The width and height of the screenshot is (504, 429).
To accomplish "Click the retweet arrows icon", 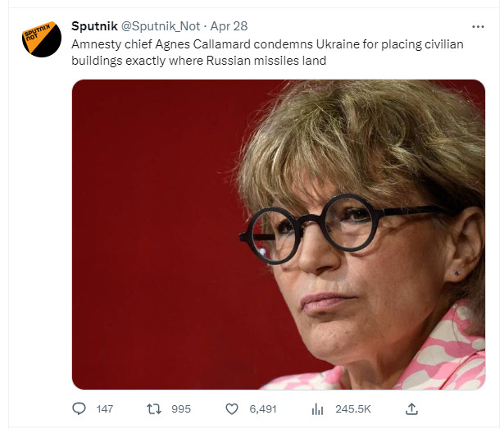I will tap(152, 408).
